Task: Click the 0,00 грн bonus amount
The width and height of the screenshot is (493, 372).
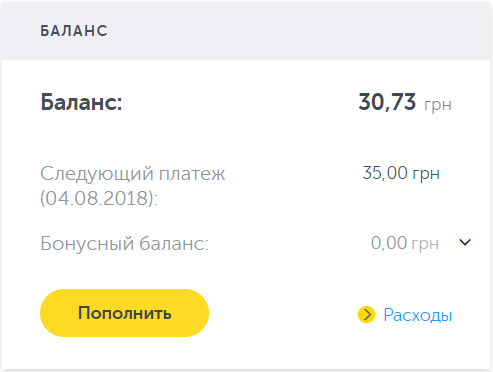Action: pyautogui.click(x=405, y=243)
